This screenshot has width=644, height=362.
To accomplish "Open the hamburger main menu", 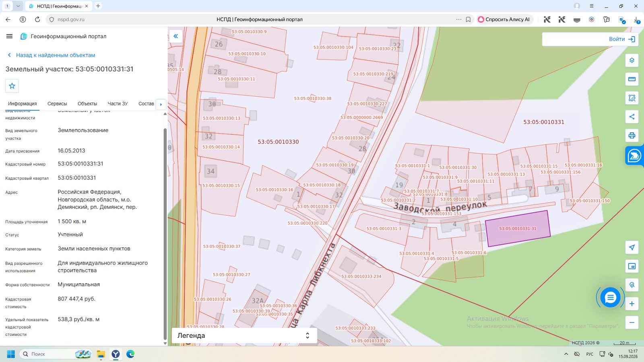I will pyautogui.click(x=9, y=36).
